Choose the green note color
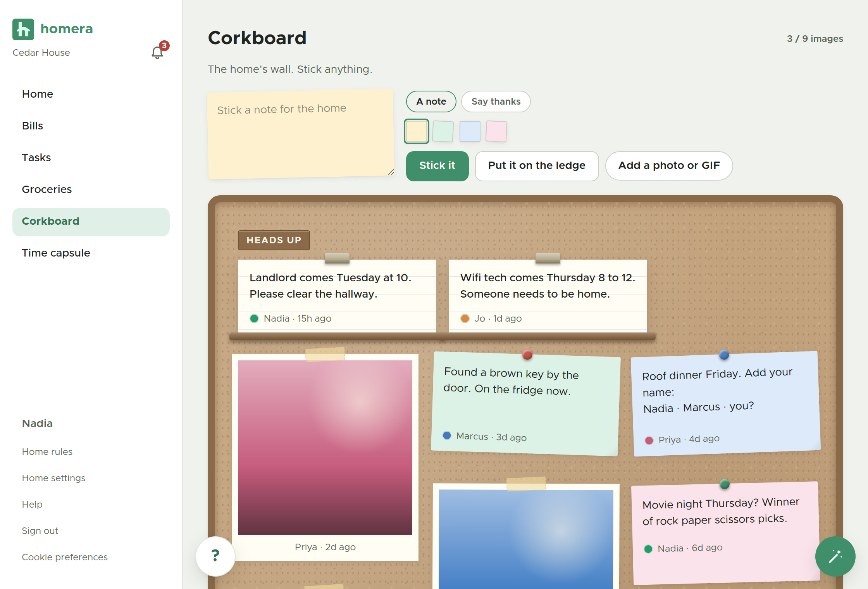The height and width of the screenshot is (589, 868). (443, 131)
